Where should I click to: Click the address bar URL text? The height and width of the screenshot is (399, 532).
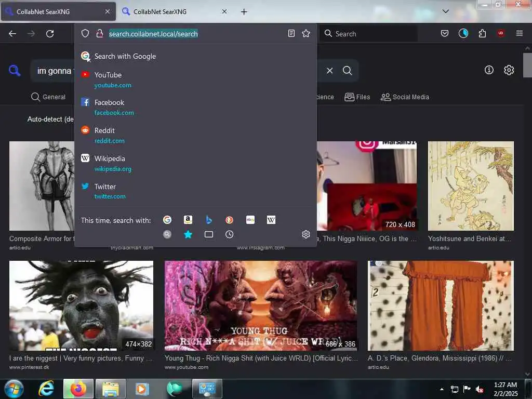point(153,34)
